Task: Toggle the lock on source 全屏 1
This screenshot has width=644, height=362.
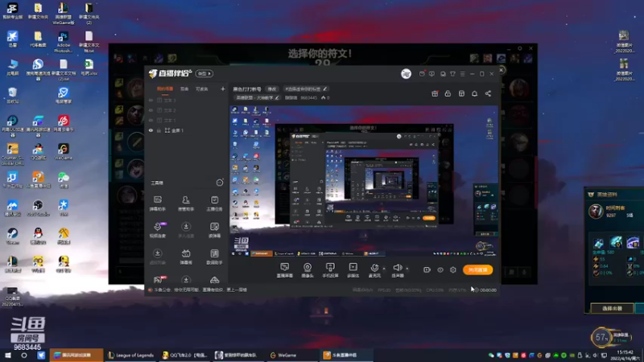Action: click(x=159, y=130)
